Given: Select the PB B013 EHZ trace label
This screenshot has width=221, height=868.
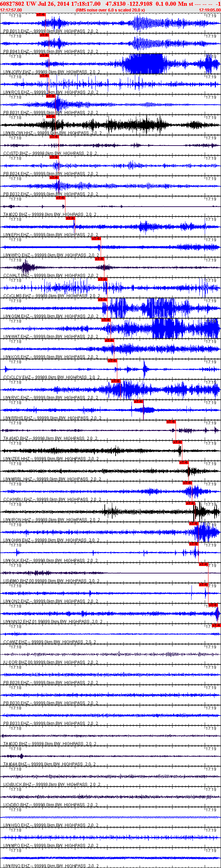Looking at the screenshot, I should tap(51, 31).
